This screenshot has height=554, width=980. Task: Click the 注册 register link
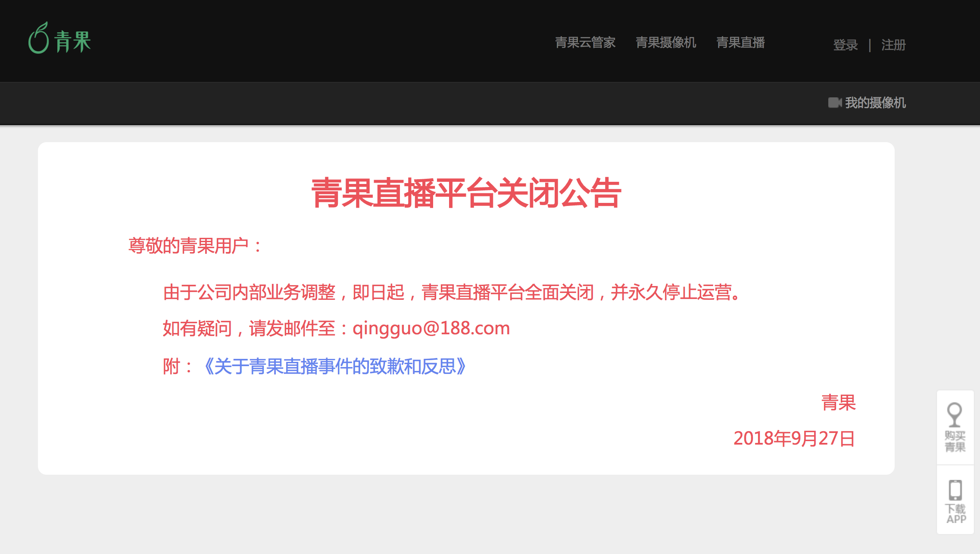pos(893,45)
